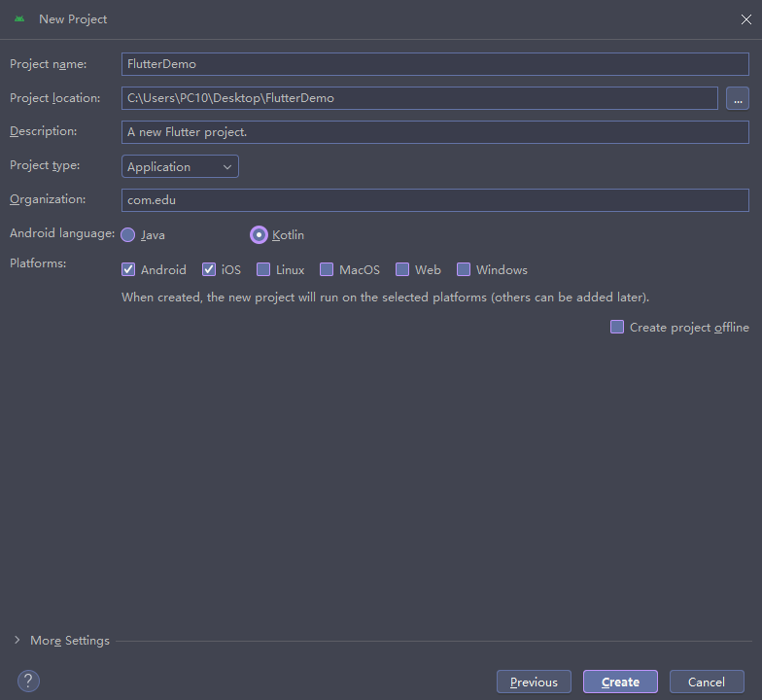The image size is (762, 700).
Task: Click the help question mark icon
Action: [28, 681]
